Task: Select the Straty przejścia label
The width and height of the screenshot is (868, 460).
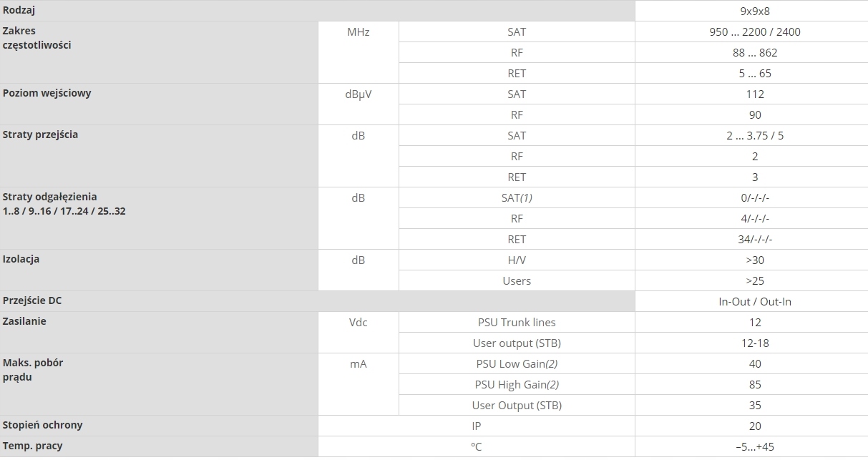Action: tap(40, 134)
